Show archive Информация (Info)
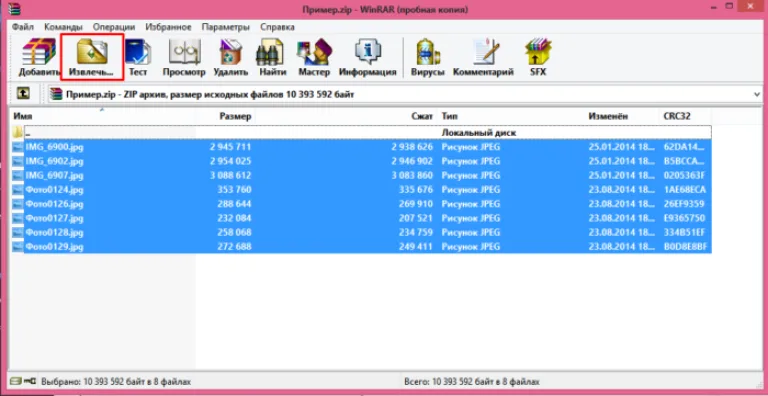768x396 pixels. tap(367, 58)
